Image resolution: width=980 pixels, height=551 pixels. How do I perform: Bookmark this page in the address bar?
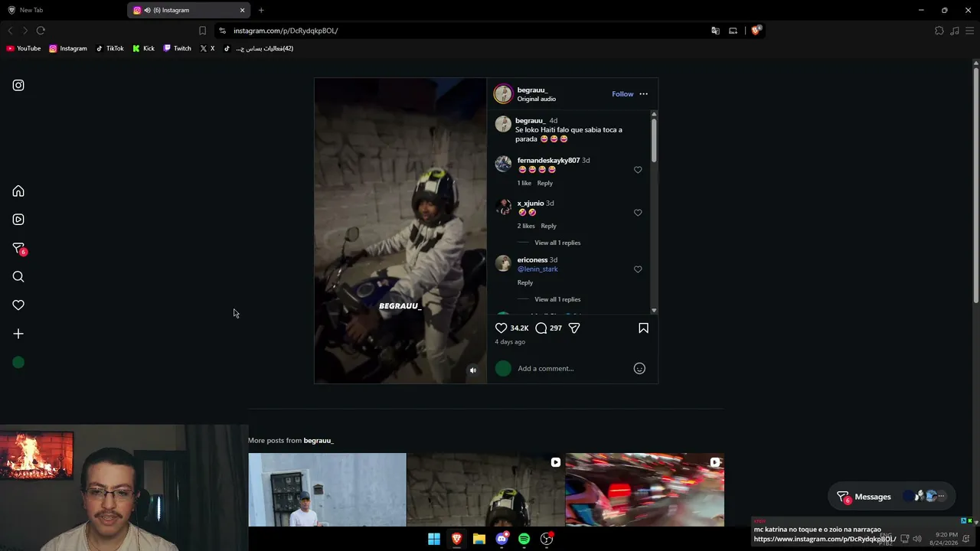[202, 31]
